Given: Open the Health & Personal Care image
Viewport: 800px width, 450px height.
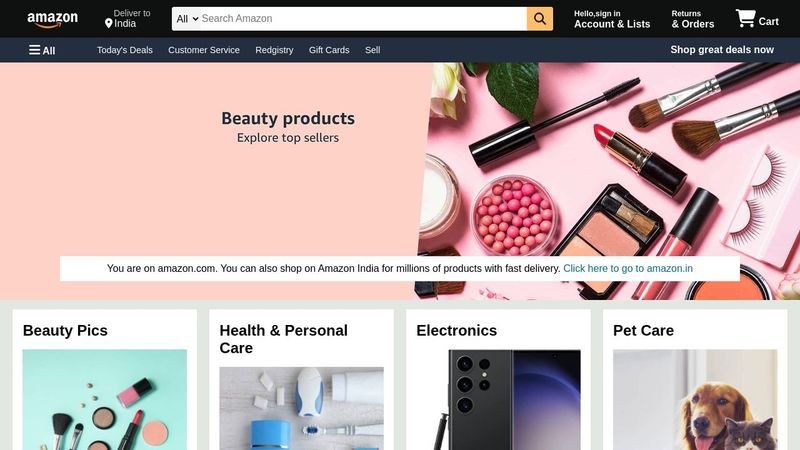Looking at the screenshot, I should coord(302,408).
